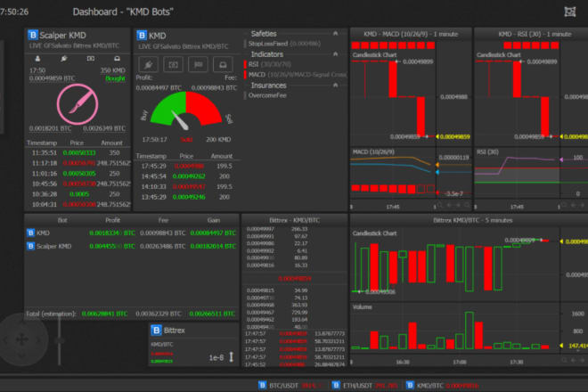588x392 pixels.
Task: Toggle fullscreen icon at dashboard top right
Action: [x=570, y=12]
